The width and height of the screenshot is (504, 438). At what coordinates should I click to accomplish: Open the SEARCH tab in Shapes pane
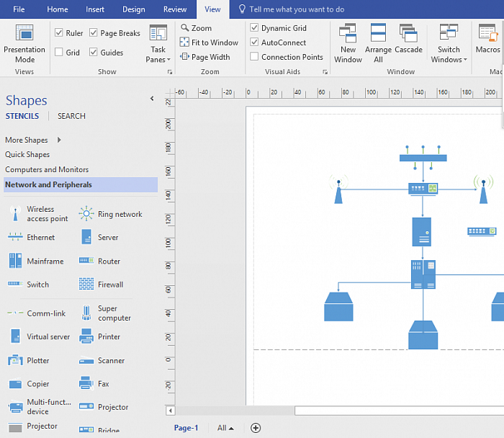[x=71, y=116]
